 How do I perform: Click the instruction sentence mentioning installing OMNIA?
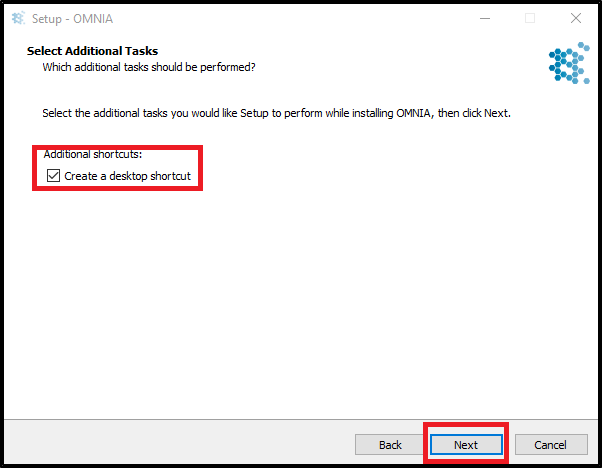(x=276, y=113)
